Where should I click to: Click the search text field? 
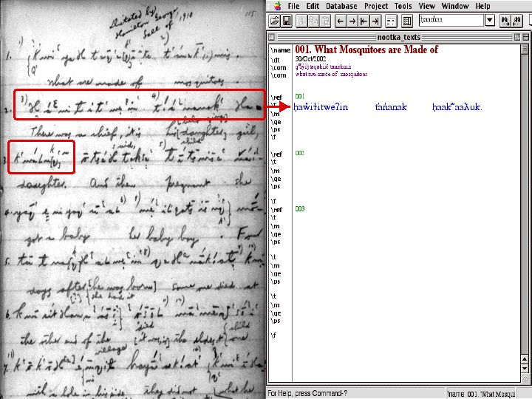point(451,20)
